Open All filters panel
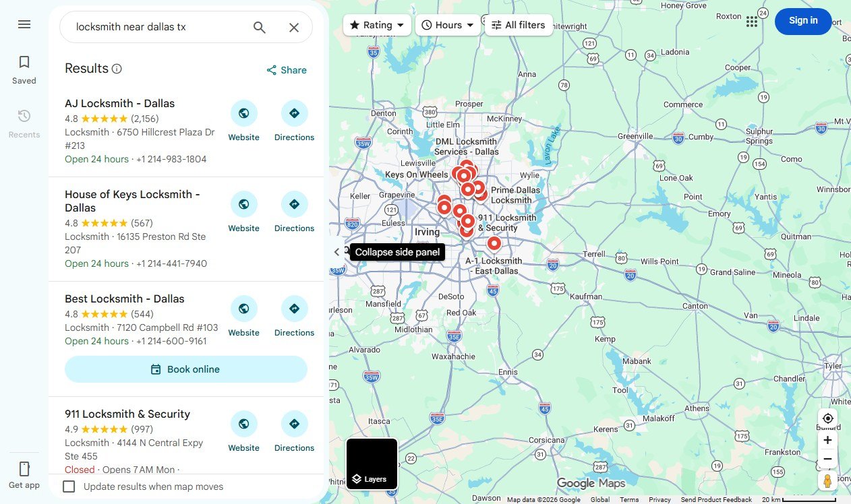This screenshot has width=851, height=504. tap(519, 25)
